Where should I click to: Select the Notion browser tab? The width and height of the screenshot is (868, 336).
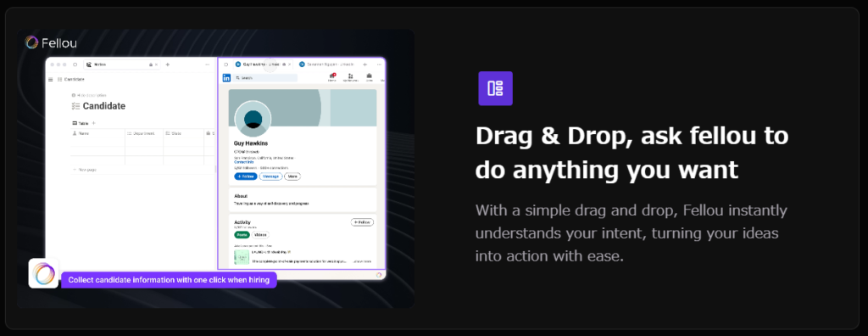pos(122,64)
